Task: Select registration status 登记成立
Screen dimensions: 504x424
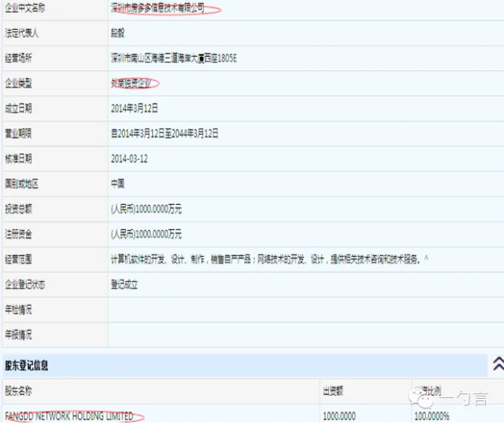Action: 124,285
